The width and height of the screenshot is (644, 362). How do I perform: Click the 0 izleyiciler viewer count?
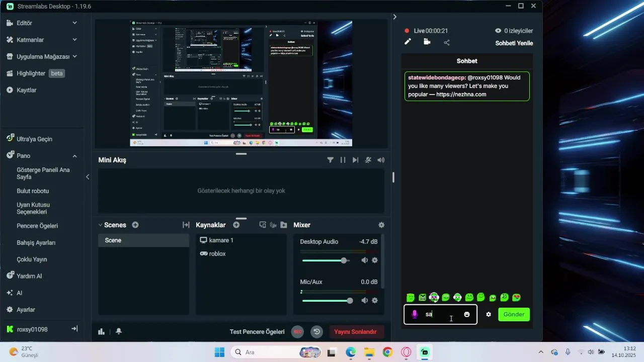(514, 31)
